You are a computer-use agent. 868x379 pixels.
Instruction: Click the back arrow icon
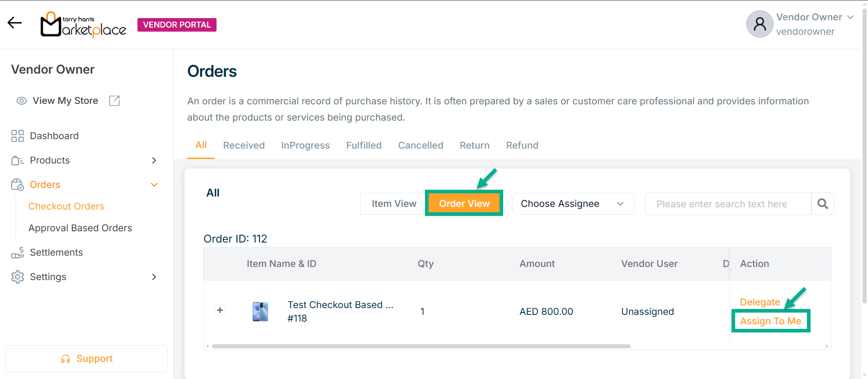pyautogui.click(x=14, y=23)
